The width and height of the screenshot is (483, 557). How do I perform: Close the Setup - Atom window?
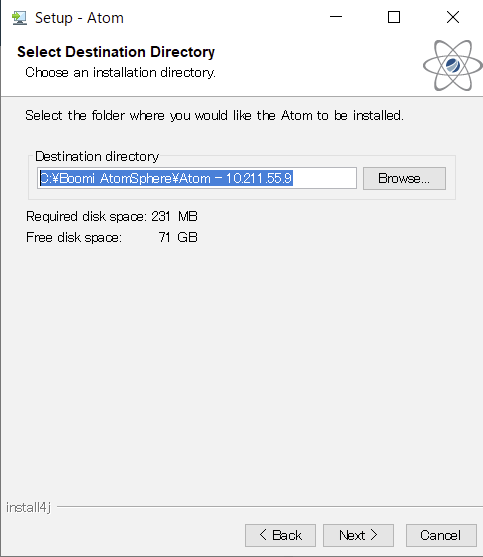point(453,17)
